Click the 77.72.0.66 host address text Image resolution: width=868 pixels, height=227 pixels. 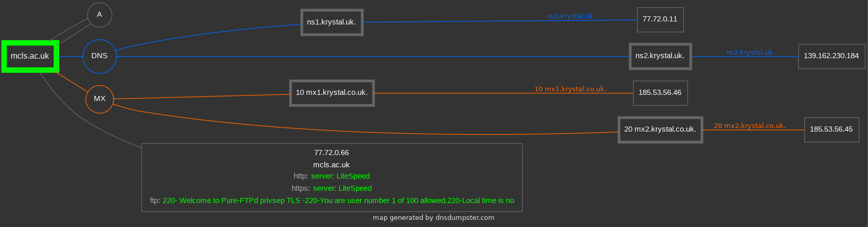click(x=331, y=153)
